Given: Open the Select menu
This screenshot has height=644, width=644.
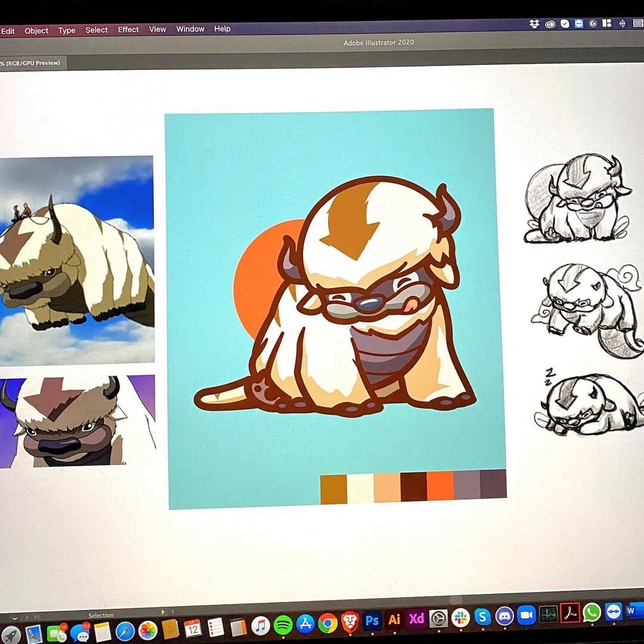Looking at the screenshot, I should click(97, 30).
